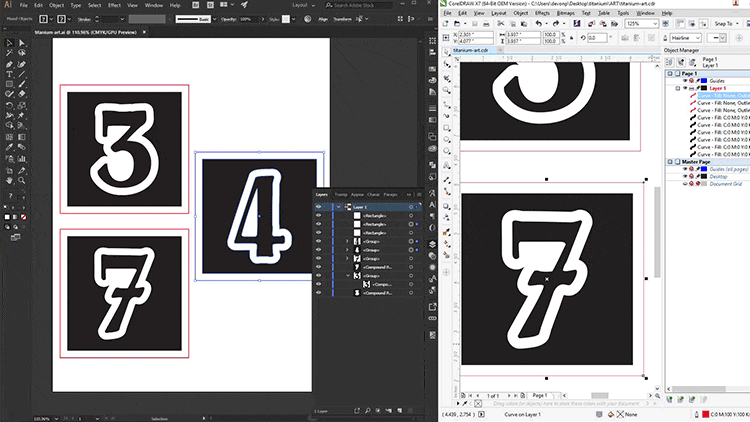Select the CorelDRAW Pick tool
Image resolution: width=750 pixels, height=422 pixels.
tap(446, 52)
